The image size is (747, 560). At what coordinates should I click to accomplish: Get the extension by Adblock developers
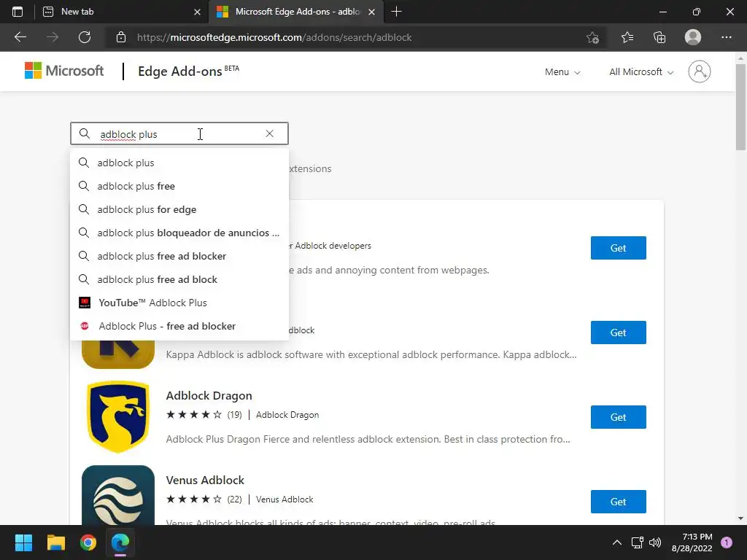coord(618,248)
